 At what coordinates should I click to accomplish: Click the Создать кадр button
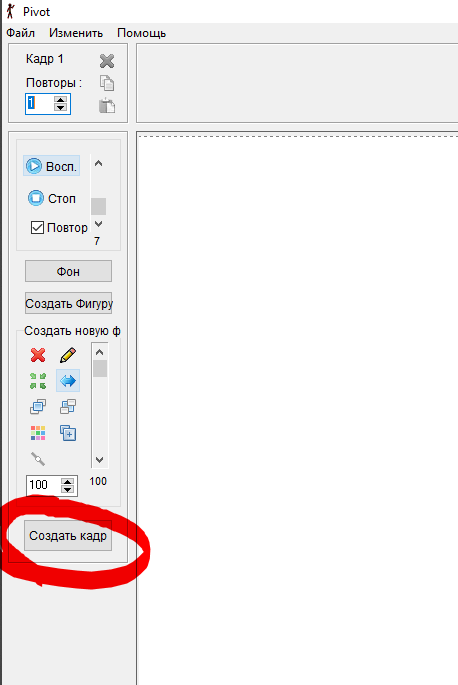pyautogui.click(x=68, y=536)
